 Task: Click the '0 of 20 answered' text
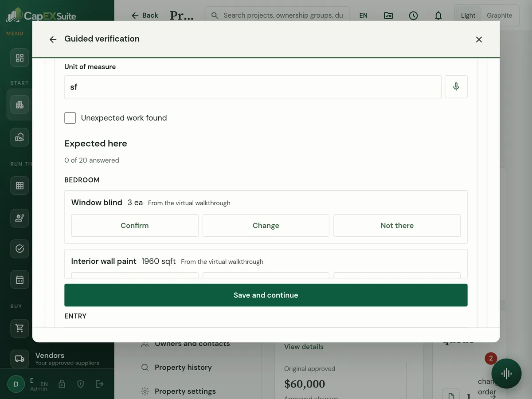tap(92, 160)
